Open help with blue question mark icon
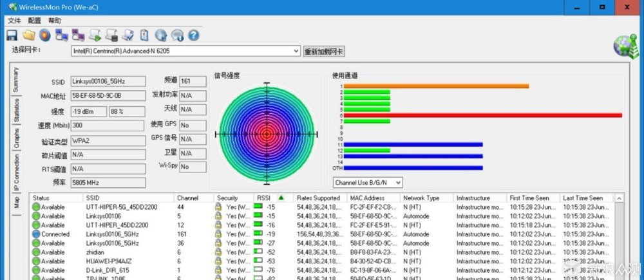 coord(193,35)
